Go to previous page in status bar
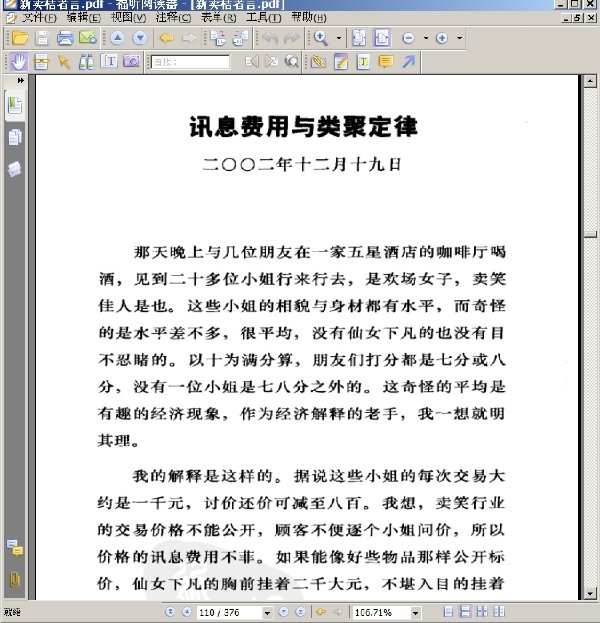 (186, 612)
